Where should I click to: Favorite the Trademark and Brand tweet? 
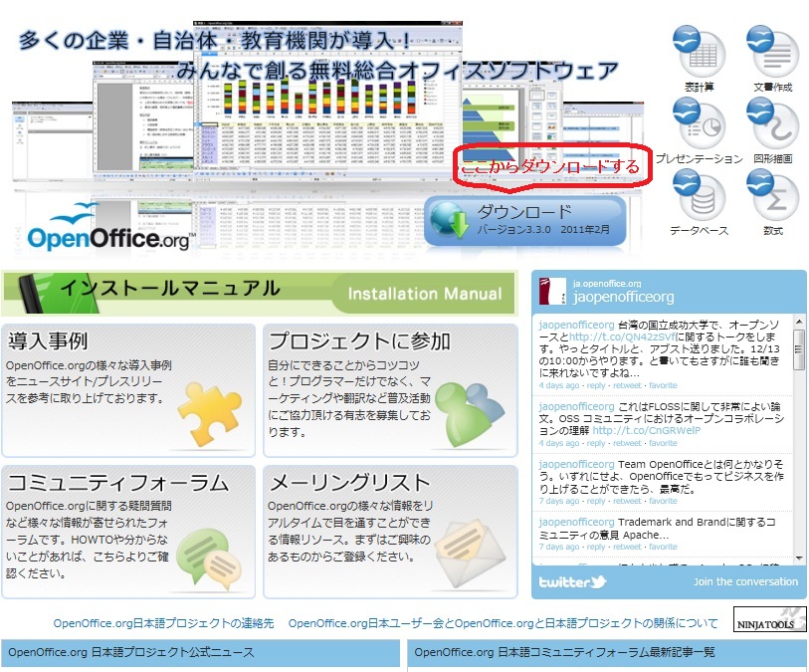663,548
